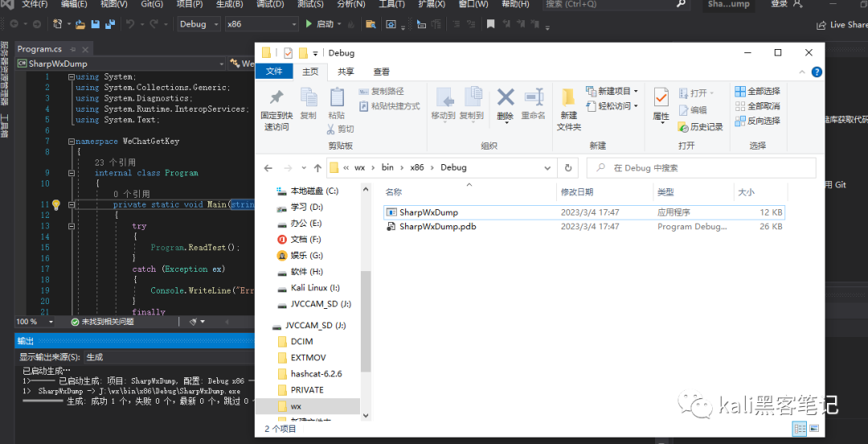Click History icon in Explorer ribbon
The height and width of the screenshot is (444, 868).
[684, 127]
